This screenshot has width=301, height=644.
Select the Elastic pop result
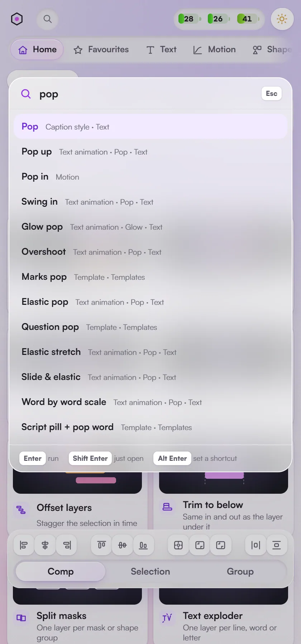tap(150, 302)
